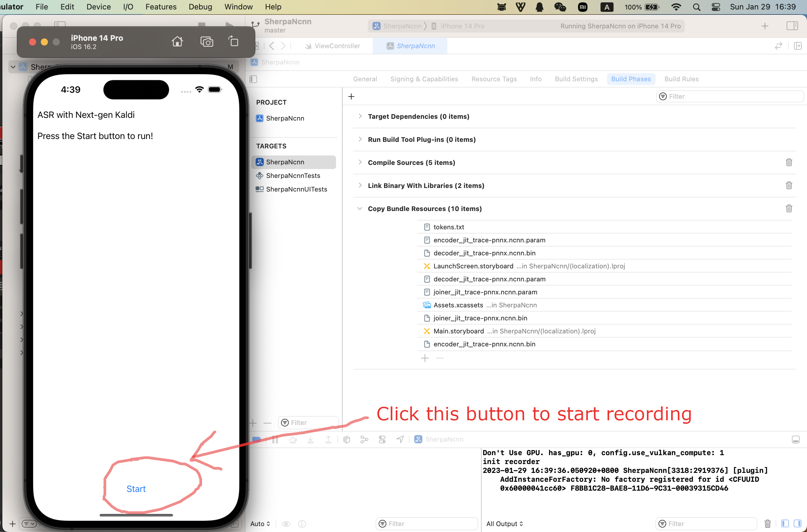Delete the Link Binary With Libraries phase

coord(789,186)
